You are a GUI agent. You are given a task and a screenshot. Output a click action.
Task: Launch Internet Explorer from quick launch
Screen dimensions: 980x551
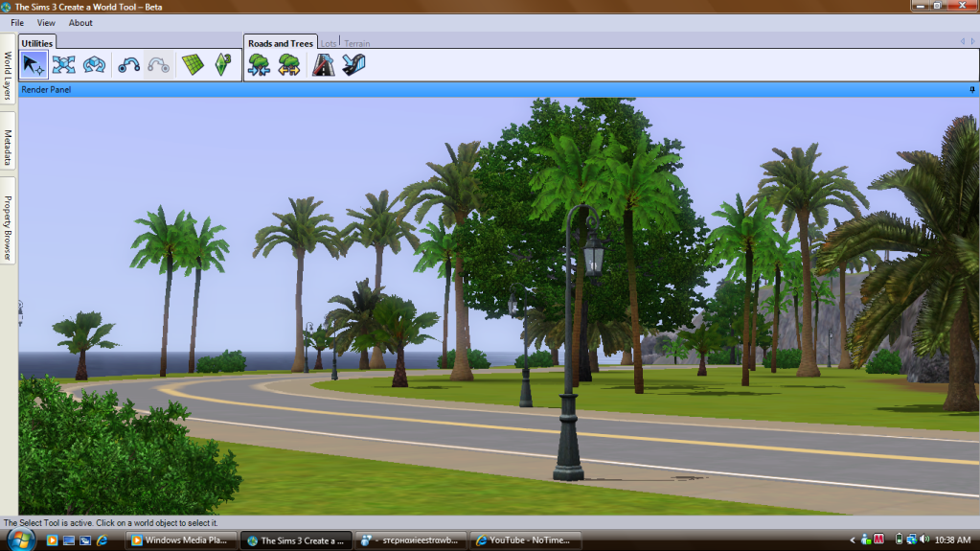click(x=103, y=540)
